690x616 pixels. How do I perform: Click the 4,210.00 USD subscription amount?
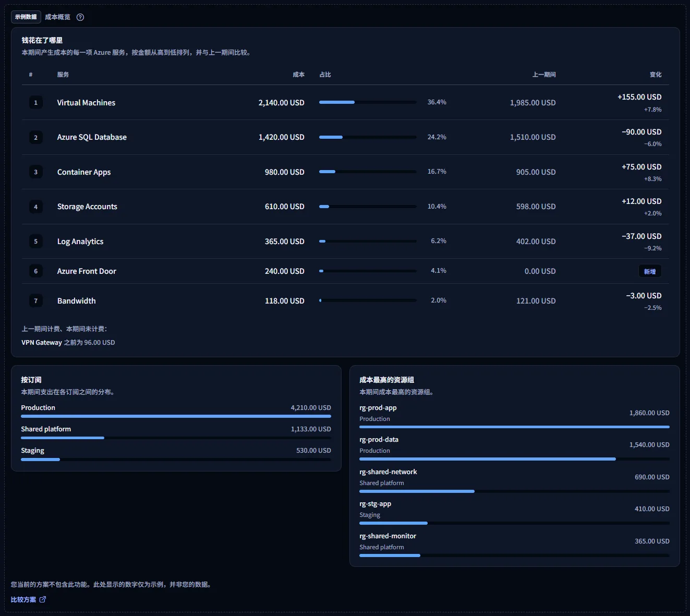(x=311, y=408)
